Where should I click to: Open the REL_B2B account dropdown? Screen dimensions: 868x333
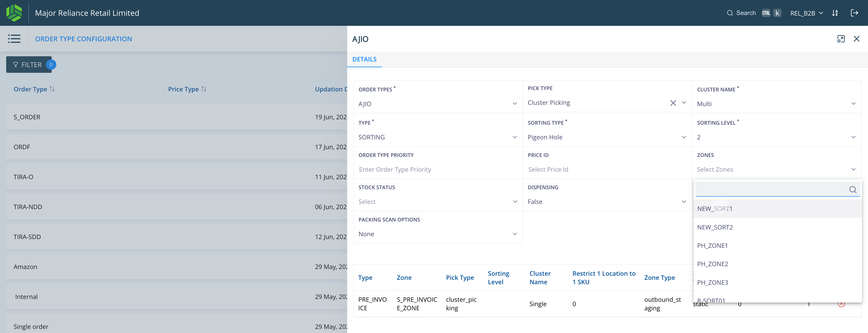[x=806, y=13]
